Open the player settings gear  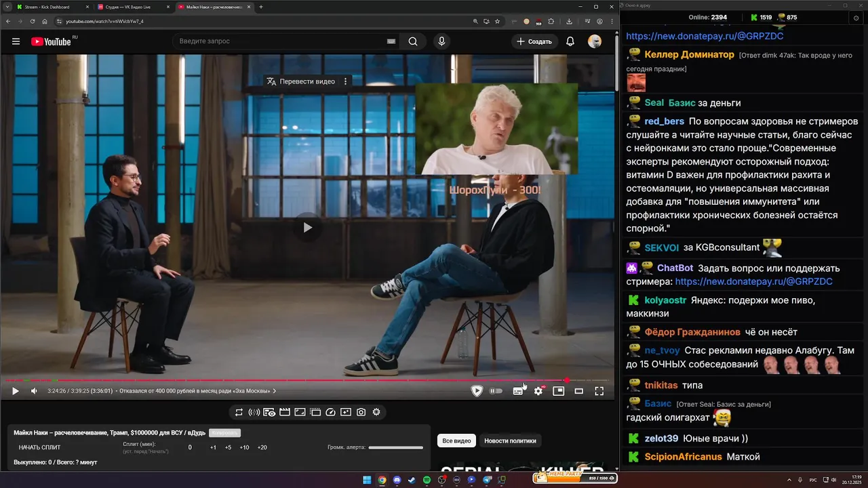click(538, 391)
